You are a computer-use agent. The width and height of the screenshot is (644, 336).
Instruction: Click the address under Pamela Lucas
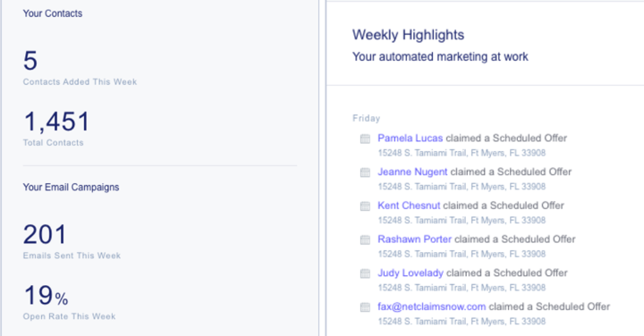tap(462, 153)
